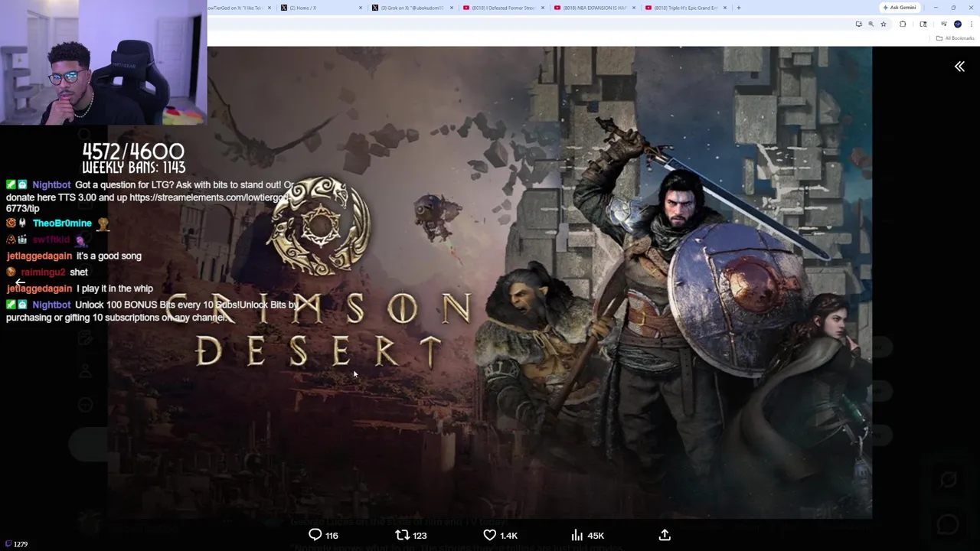Bookmark this page with the star icon
This screenshot has width=980, height=551.
point(883,24)
